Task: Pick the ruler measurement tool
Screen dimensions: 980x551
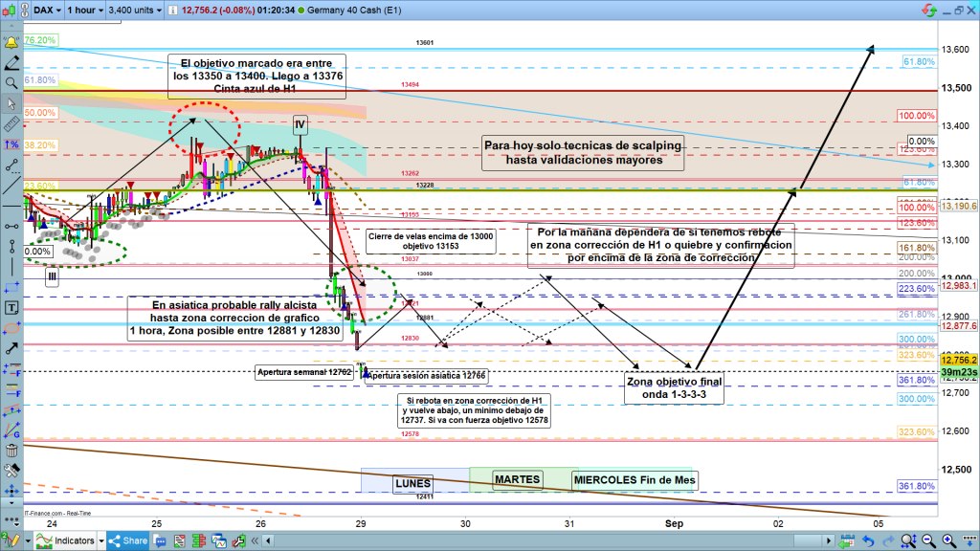Action: 11,124
